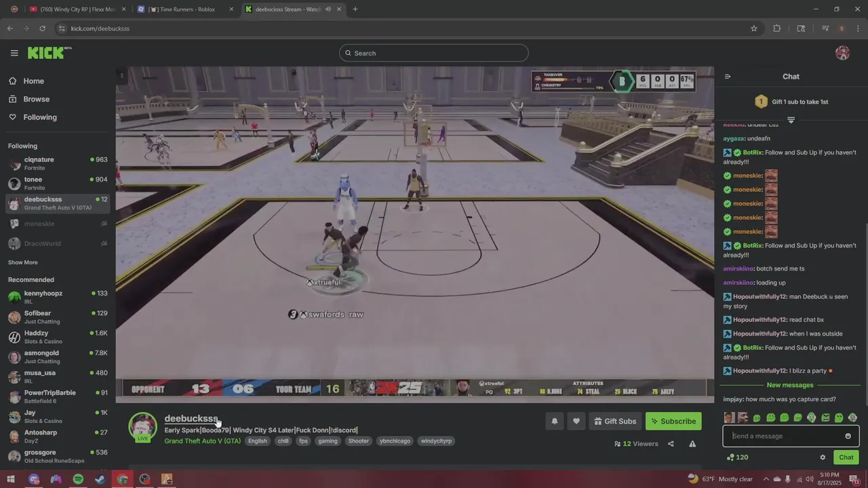Click the Grand Theft Auto V (GTA) category link

(x=202, y=441)
